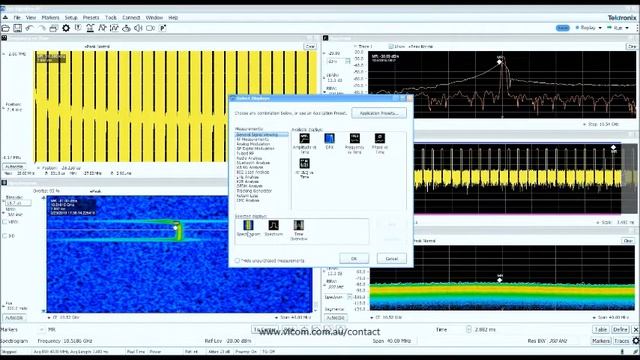The image size is (640, 360).
Task: Click the Ref Lev -20.00 dBm field
Action: click(238, 341)
